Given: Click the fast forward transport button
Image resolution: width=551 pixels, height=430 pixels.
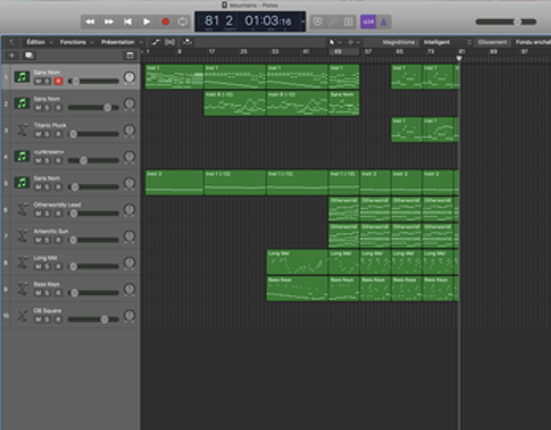Looking at the screenshot, I should (109, 22).
